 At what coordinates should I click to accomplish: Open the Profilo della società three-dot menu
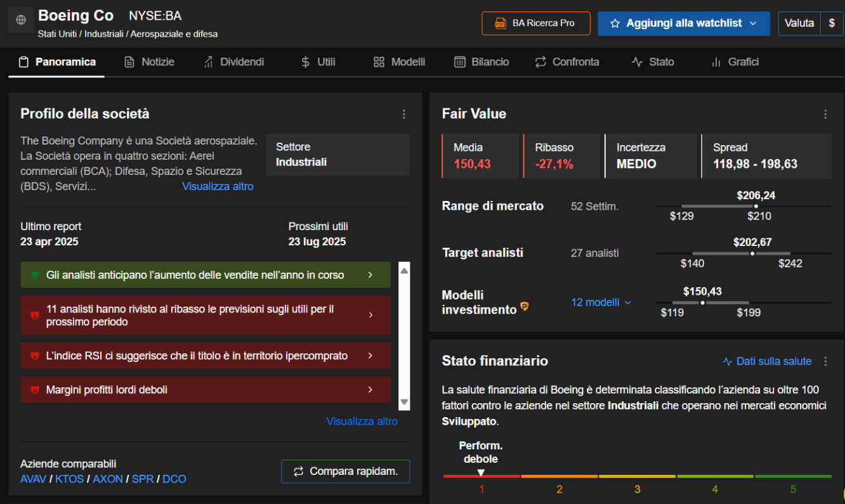[404, 114]
